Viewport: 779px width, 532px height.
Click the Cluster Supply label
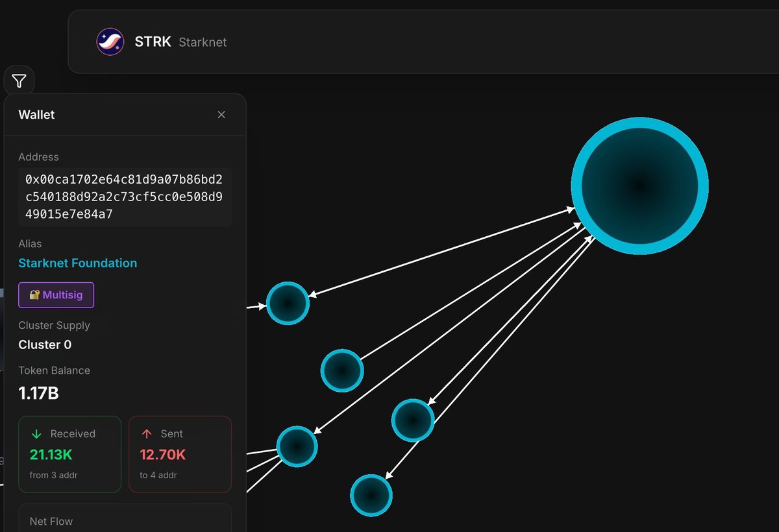pyautogui.click(x=55, y=325)
